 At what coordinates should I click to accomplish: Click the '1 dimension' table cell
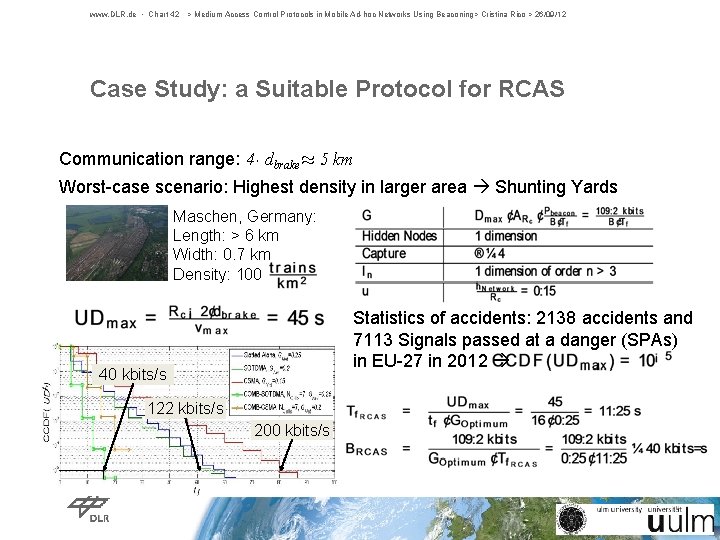point(506,236)
